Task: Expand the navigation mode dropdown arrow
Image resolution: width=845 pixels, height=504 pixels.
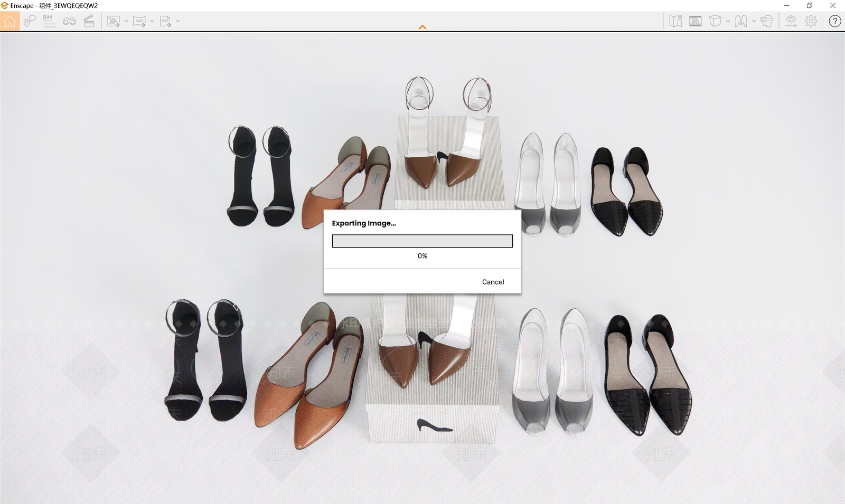Action: [754, 22]
